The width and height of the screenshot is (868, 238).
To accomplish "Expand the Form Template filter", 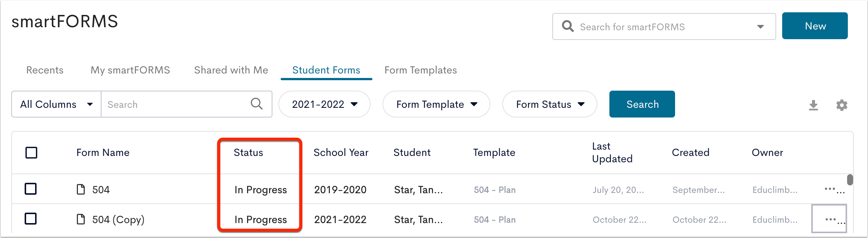I will [436, 104].
